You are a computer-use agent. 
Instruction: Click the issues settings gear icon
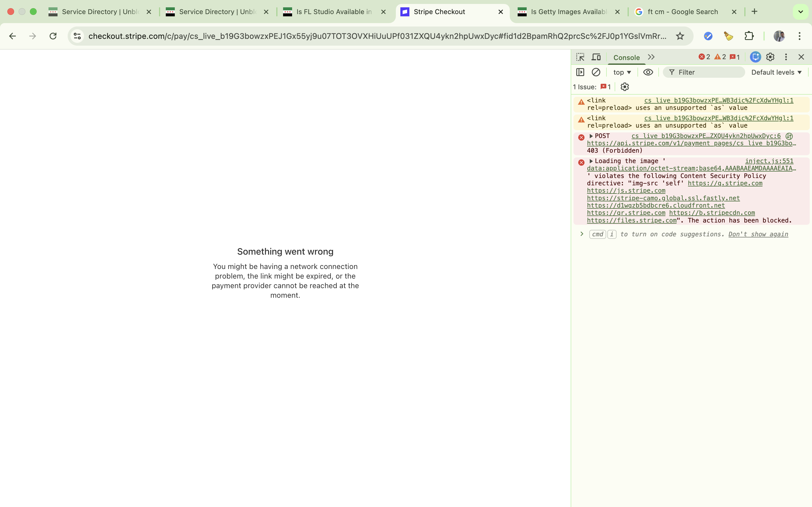pyautogui.click(x=625, y=87)
